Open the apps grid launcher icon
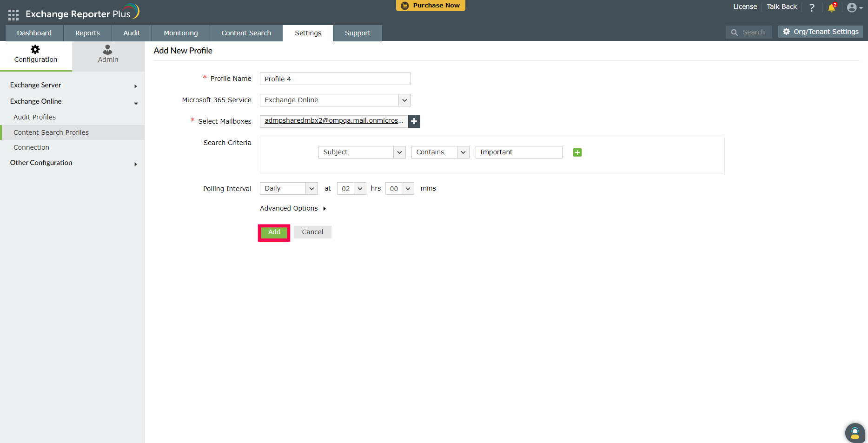This screenshot has width=868, height=443. pyautogui.click(x=13, y=15)
